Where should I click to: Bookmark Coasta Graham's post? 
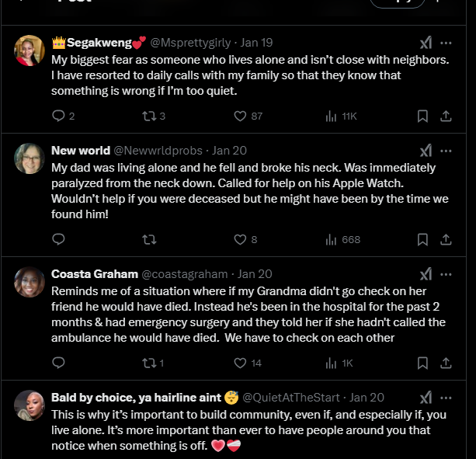click(422, 363)
